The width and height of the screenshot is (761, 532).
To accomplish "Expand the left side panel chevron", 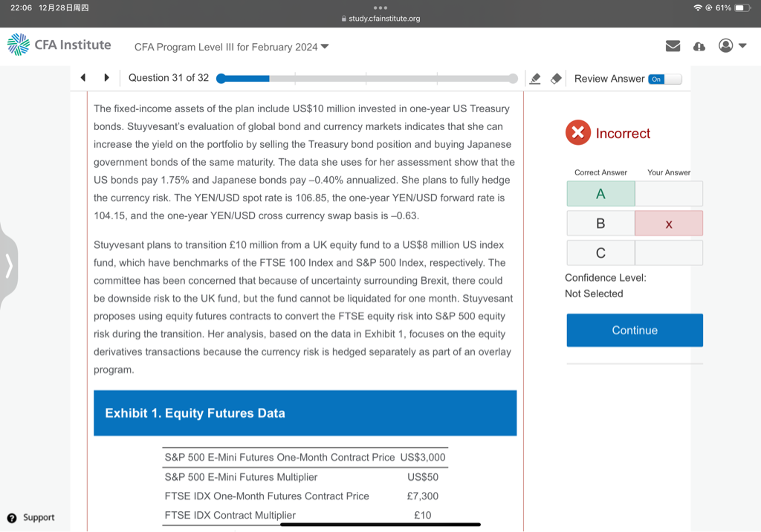I will pos(8,265).
